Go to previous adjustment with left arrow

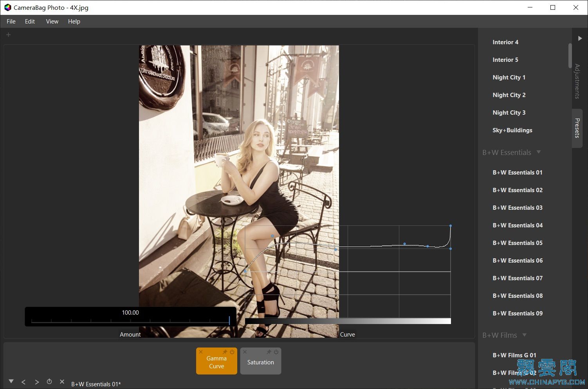pos(23,382)
